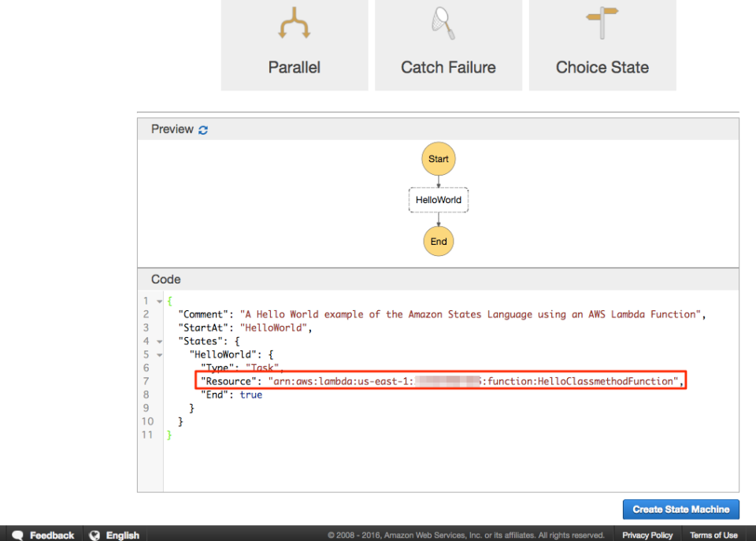Click the End node in the preview
756x541 pixels.
(438, 241)
